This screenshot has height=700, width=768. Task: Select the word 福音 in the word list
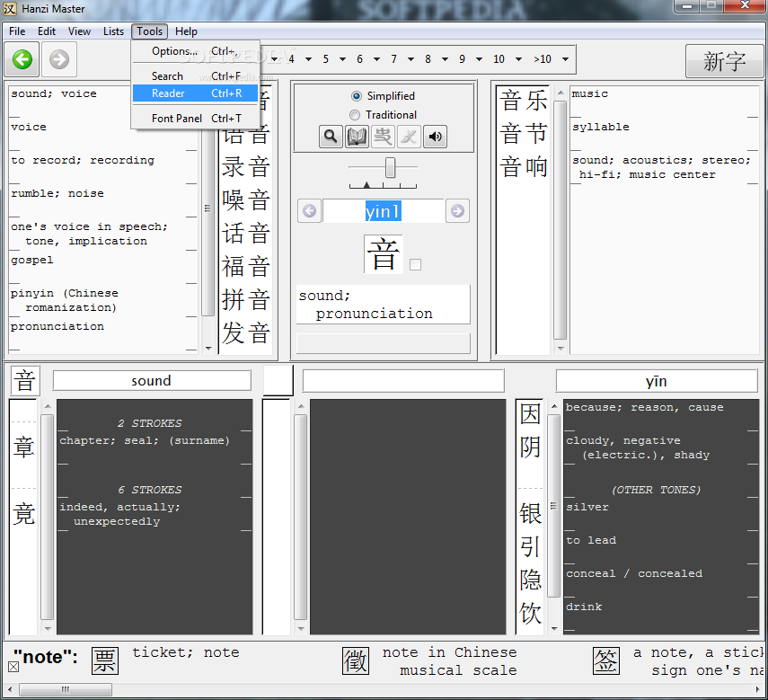point(245,267)
